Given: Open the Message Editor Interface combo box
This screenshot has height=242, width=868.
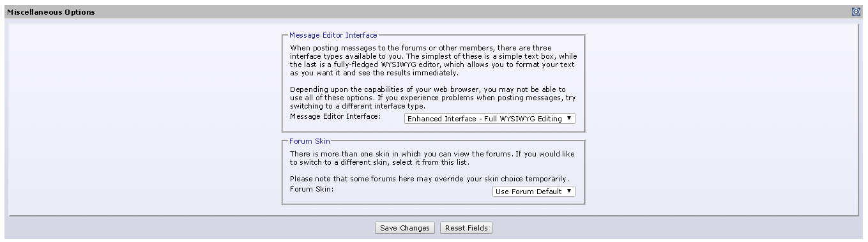Looking at the screenshot, I should coord(490,119).
